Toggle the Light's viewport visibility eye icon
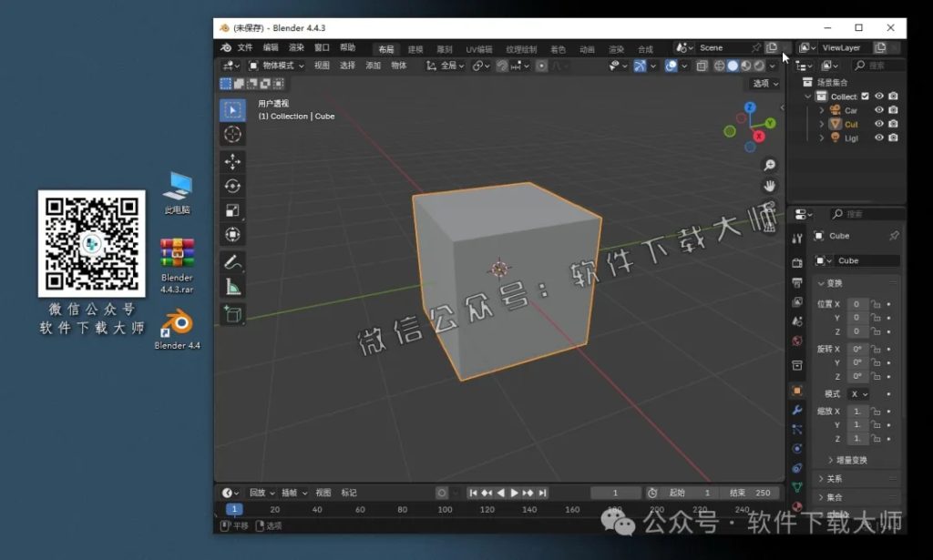 [x=878, y=137]
